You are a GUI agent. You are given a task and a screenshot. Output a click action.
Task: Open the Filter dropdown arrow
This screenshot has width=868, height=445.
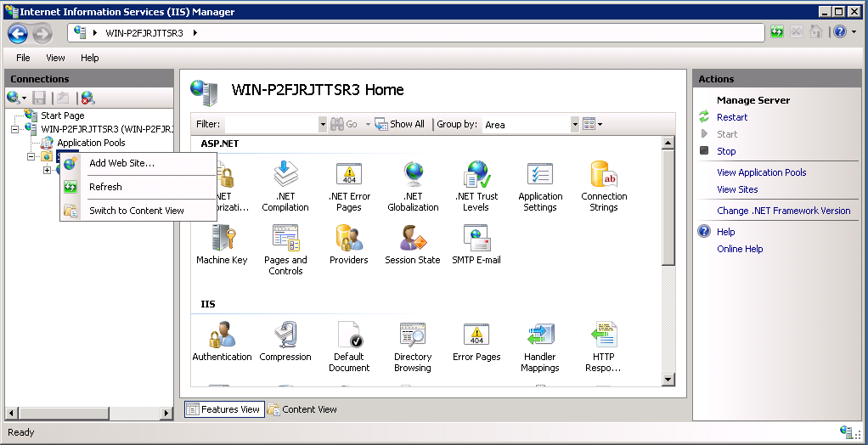point(323,125)
